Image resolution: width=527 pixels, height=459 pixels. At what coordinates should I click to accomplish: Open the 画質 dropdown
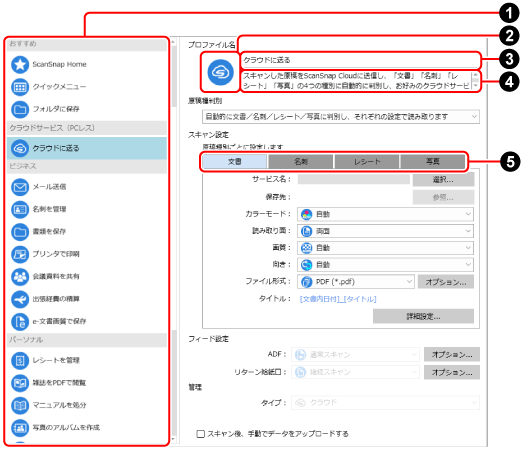coord(385,248)
